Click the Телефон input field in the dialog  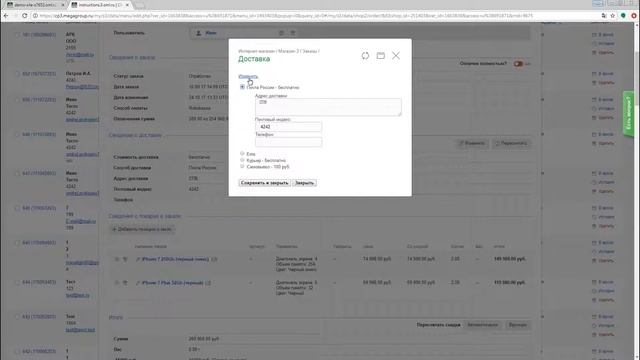(x=288, y=142)
